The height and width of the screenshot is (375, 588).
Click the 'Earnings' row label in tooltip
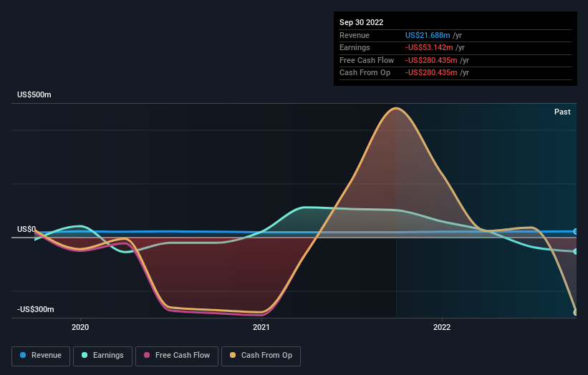355,47
